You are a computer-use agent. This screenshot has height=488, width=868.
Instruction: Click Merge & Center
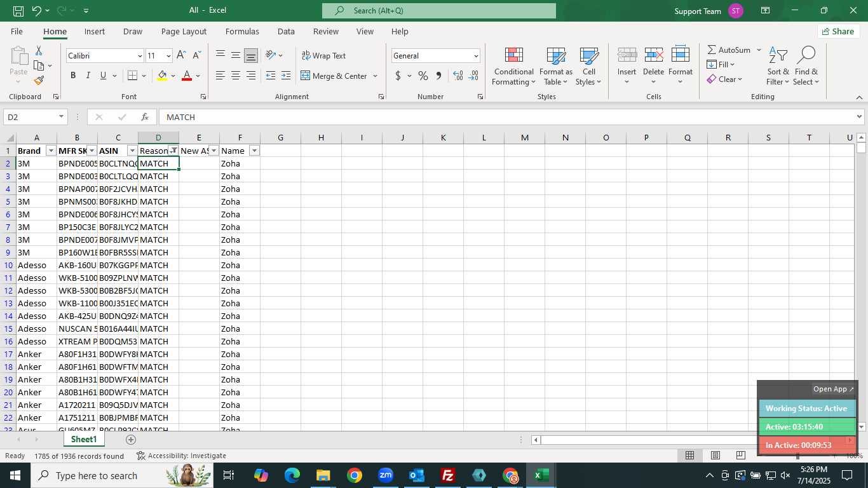(334, 76)
